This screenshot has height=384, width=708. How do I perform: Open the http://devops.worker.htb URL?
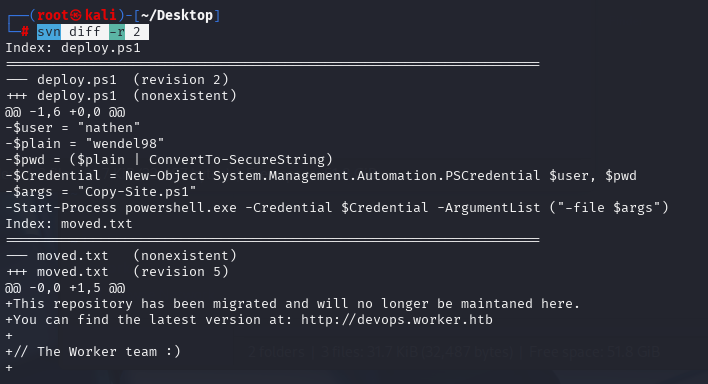[x=396, y=320]
